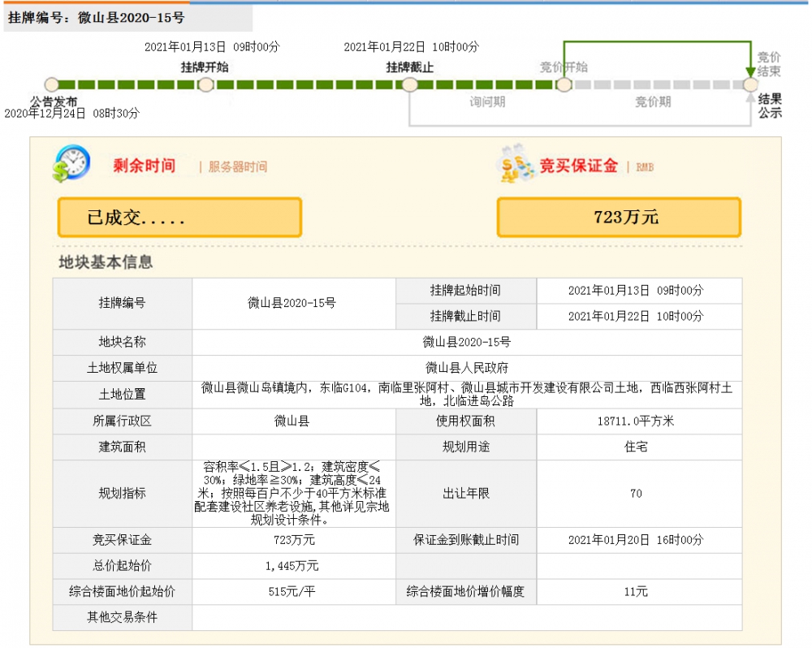Click the 剩余时间 heading

click(x=145, y=166)
